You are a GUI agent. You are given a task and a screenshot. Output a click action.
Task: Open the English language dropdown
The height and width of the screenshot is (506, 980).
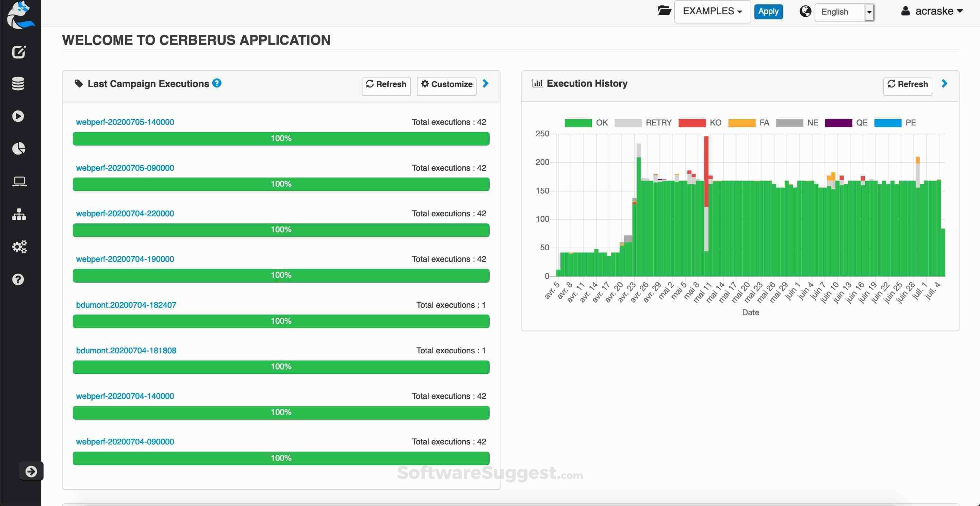coord(841,12)
